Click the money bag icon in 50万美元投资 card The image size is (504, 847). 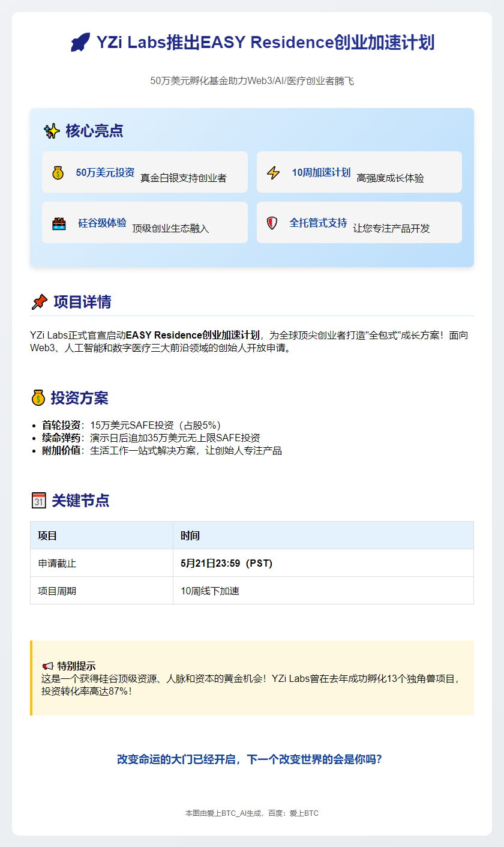(x=58, y=173)
